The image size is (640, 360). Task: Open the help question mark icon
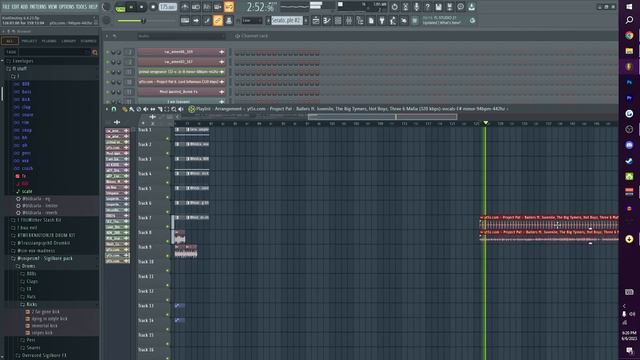[427, 7]
